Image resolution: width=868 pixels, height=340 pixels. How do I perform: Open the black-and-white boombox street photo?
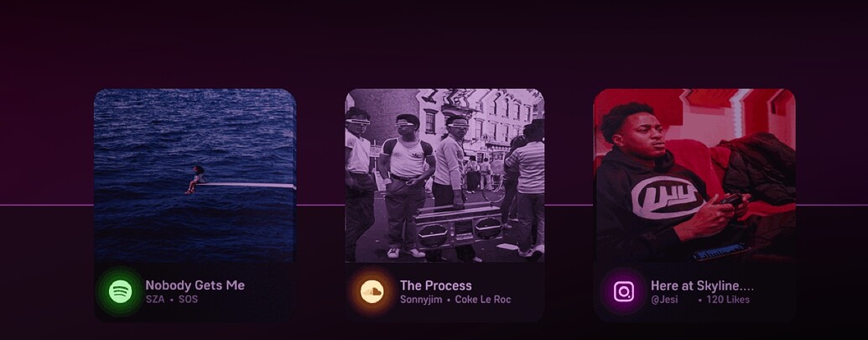coord(444,175)
